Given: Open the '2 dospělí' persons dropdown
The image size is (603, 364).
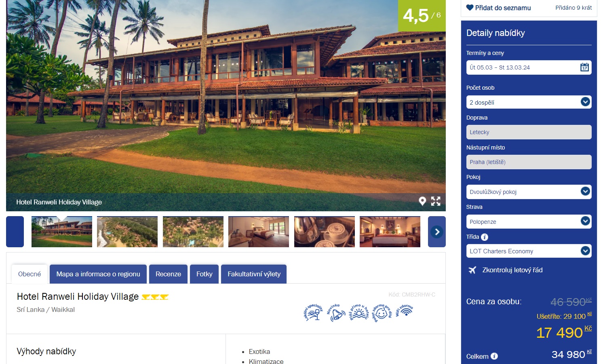Looking at the screenshot, I should tap(529, 102).
